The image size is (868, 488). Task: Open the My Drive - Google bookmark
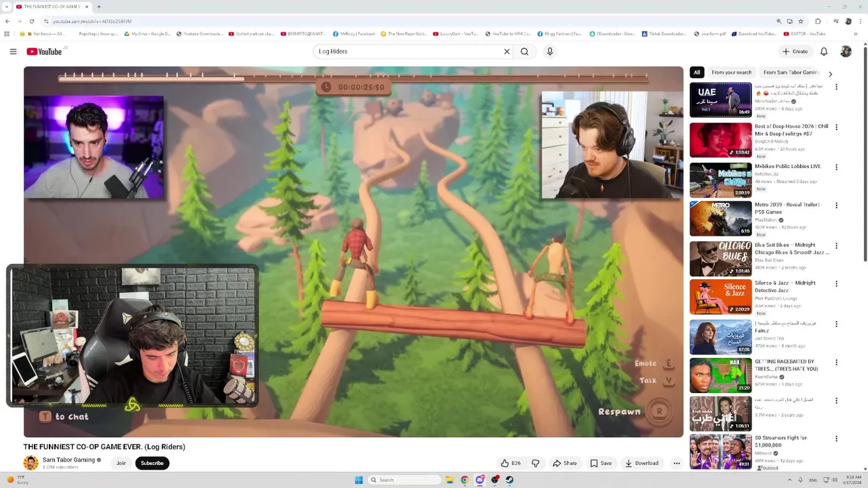(x=147, y=34)
